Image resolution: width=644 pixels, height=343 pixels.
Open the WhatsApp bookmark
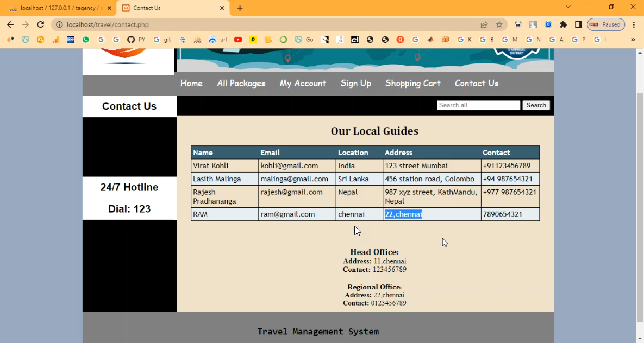coord(86,40)
